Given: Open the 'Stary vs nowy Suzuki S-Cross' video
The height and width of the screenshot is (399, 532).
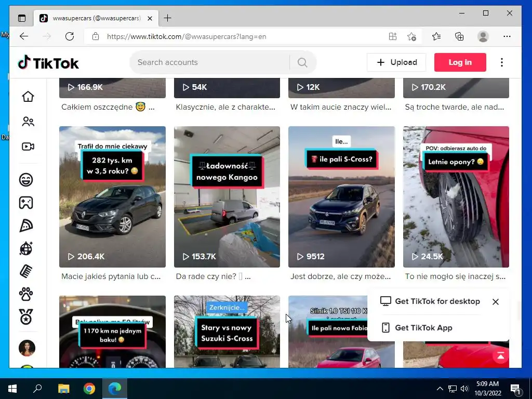Looking at the screenshot, I should click(x=227, y=332).
